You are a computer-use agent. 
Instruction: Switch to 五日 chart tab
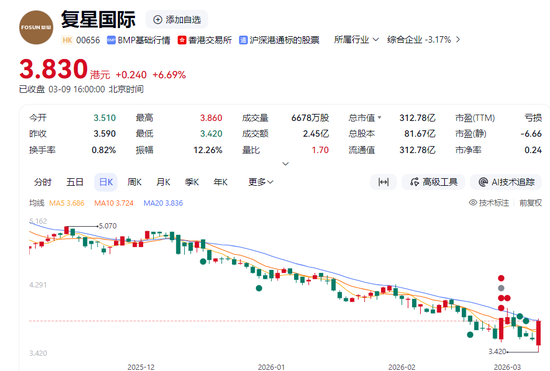[75, 182]
